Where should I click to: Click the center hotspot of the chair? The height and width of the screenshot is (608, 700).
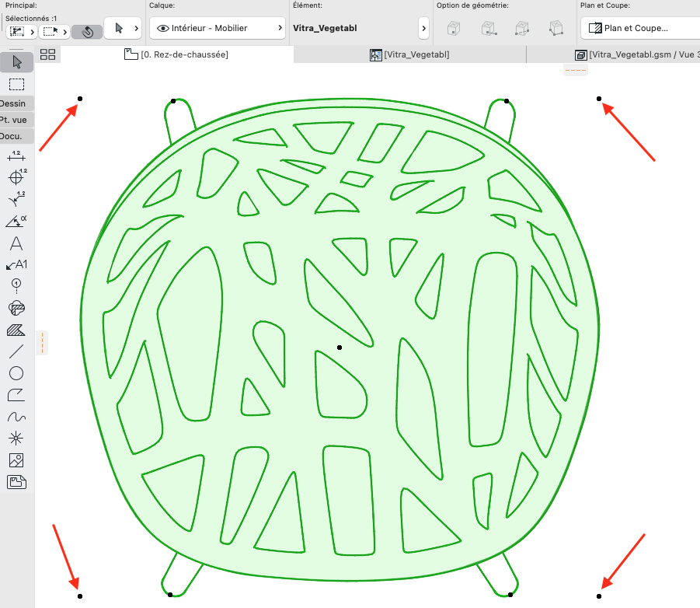coord(340,347)
